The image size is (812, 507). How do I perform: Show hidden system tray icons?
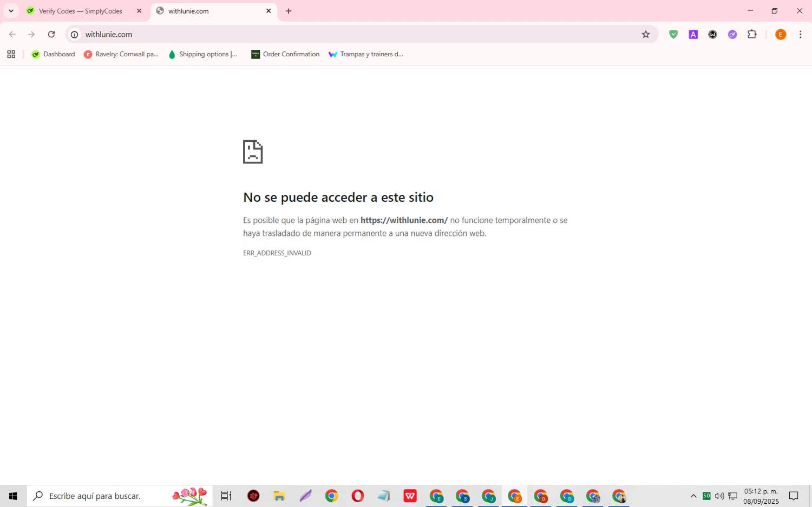[693, 496]
